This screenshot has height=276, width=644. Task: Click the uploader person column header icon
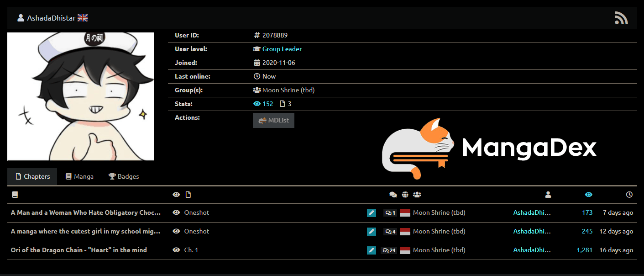(548, 195)
